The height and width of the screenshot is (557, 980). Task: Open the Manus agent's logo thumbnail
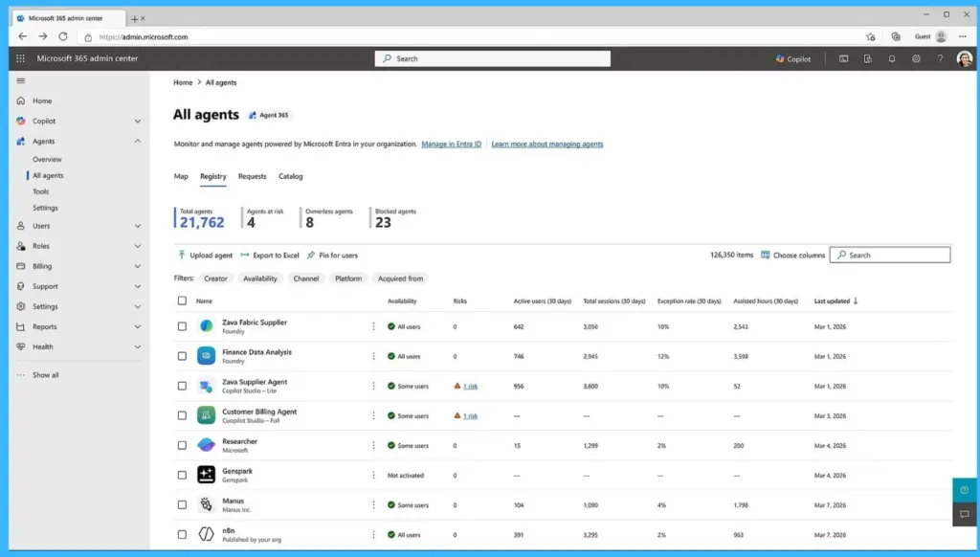coord(205,504)
